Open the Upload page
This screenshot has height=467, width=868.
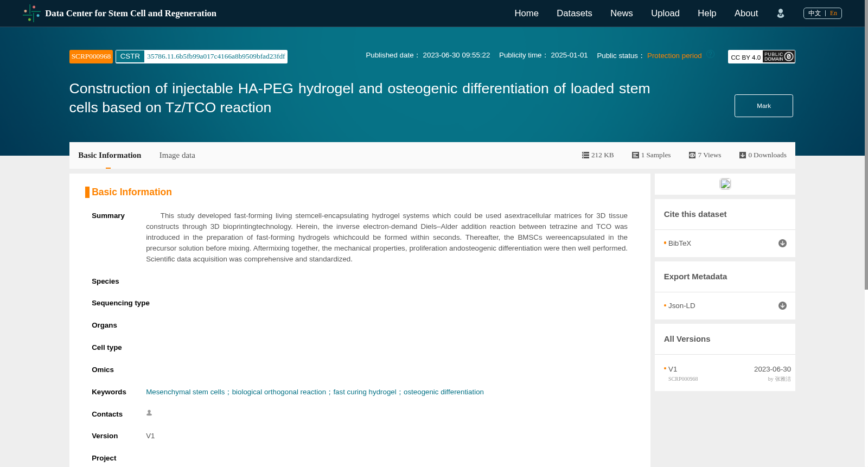coord(665,13)
